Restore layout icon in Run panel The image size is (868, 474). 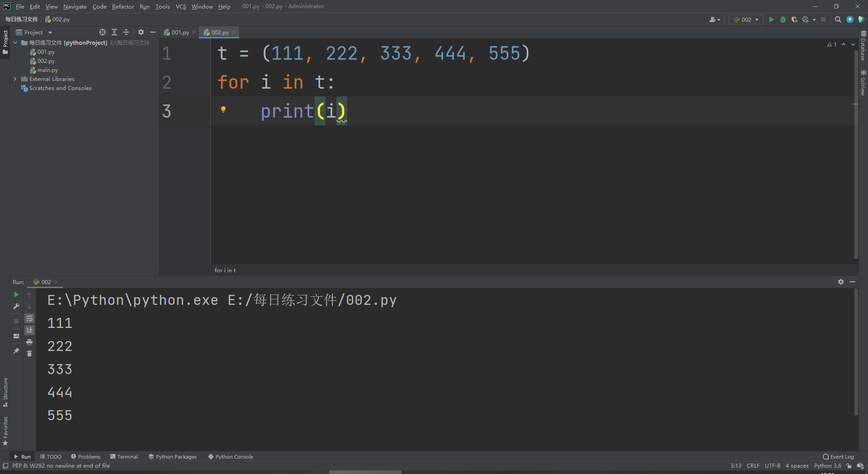tap(16, 336)
